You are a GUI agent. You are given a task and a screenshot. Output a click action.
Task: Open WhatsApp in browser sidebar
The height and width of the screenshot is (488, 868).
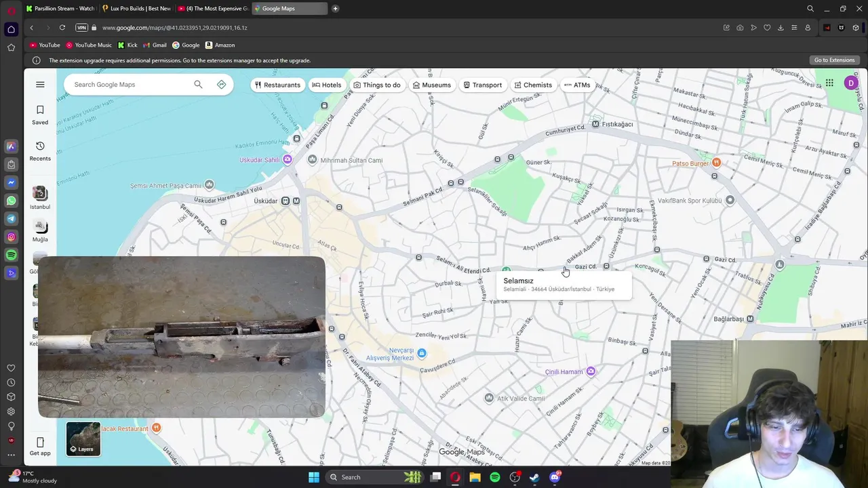click(11, 201)
